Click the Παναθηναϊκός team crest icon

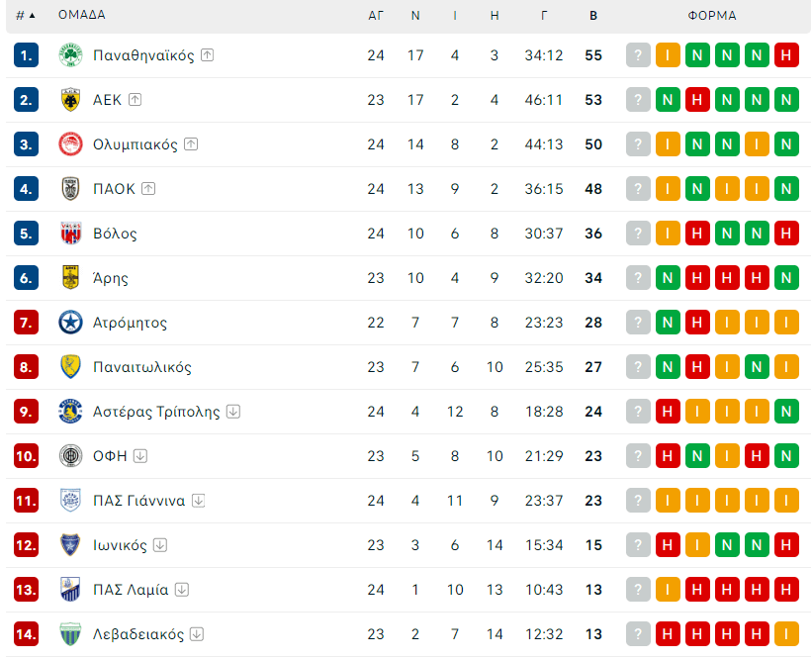point(70,55)
